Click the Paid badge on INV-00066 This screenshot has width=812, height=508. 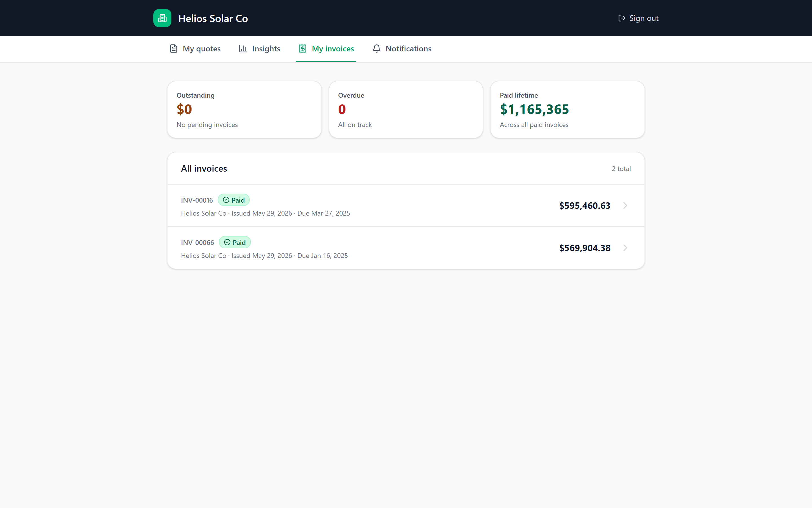click(235, 242)
